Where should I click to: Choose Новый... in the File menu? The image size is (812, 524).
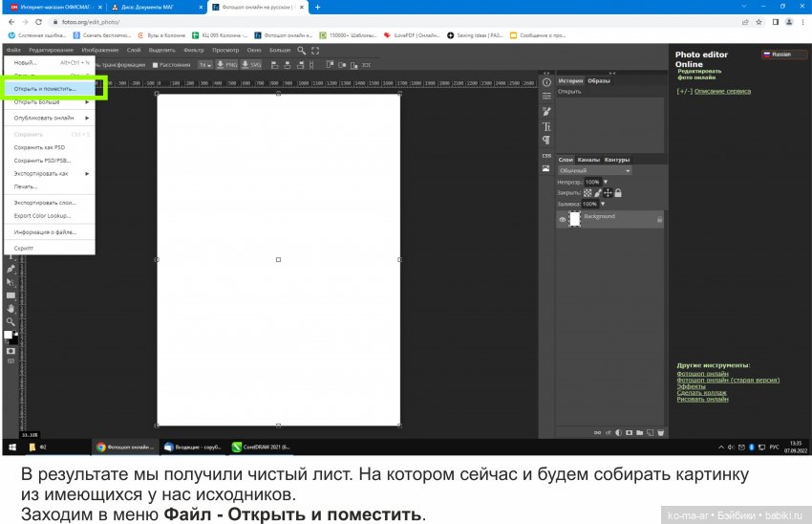51,63
